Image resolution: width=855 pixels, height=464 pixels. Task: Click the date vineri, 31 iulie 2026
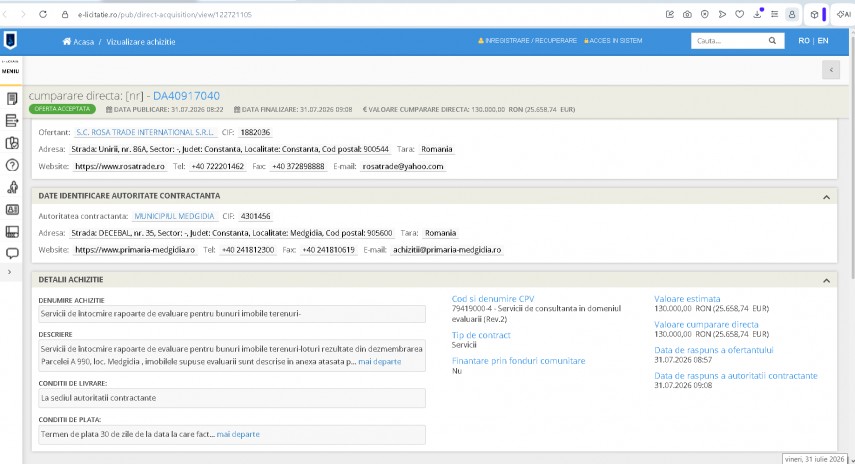pyautogui.click(x=814, y=459)
